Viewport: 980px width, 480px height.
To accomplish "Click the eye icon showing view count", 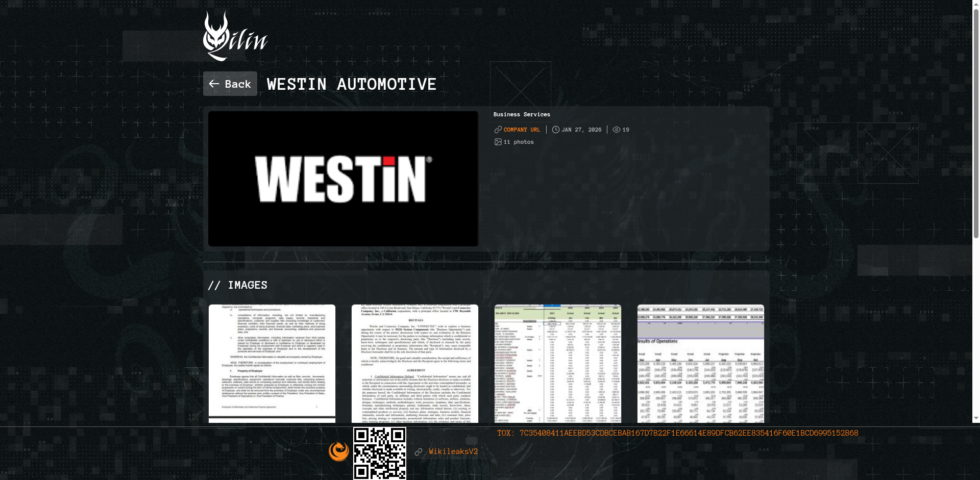I will click(x=616, y=130).
